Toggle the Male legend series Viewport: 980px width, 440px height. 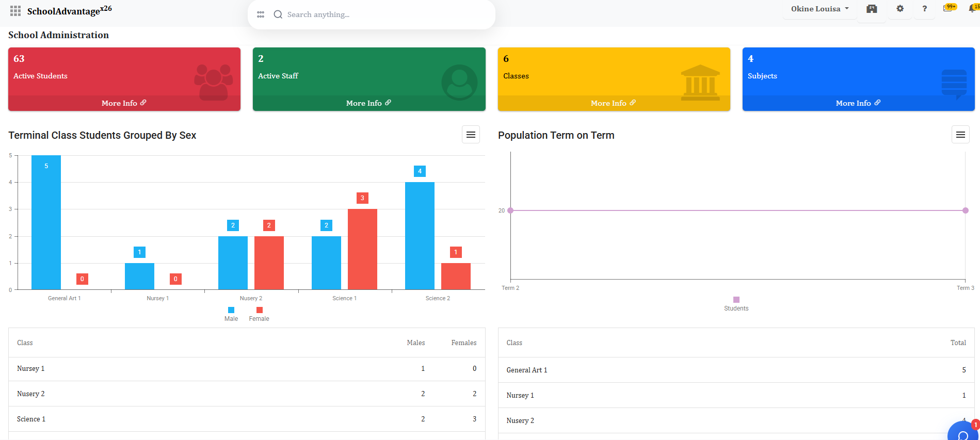tap(231, 314)
